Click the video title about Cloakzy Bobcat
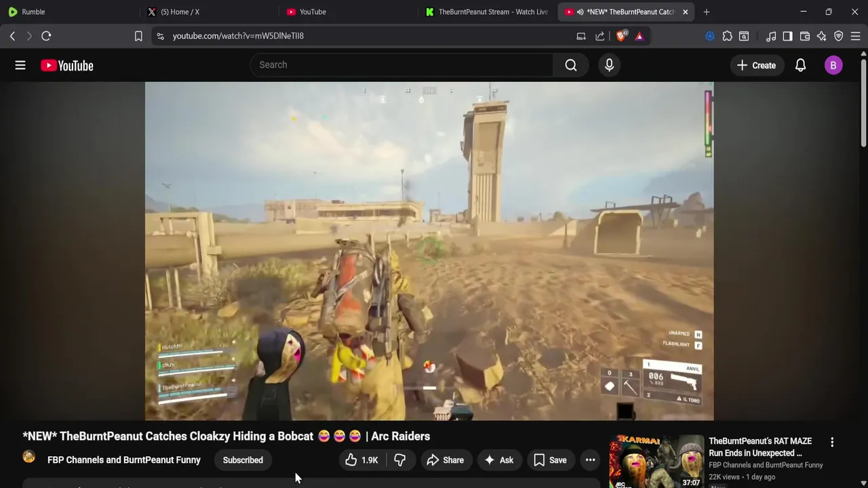 point(226,436)
